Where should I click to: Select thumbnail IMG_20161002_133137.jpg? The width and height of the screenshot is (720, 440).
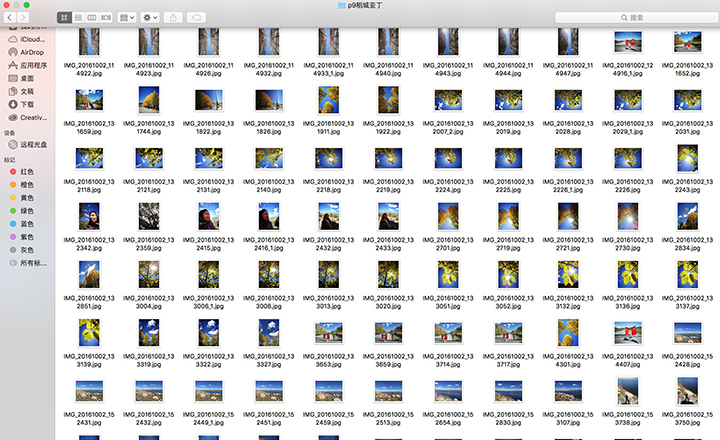pos(687,275)
